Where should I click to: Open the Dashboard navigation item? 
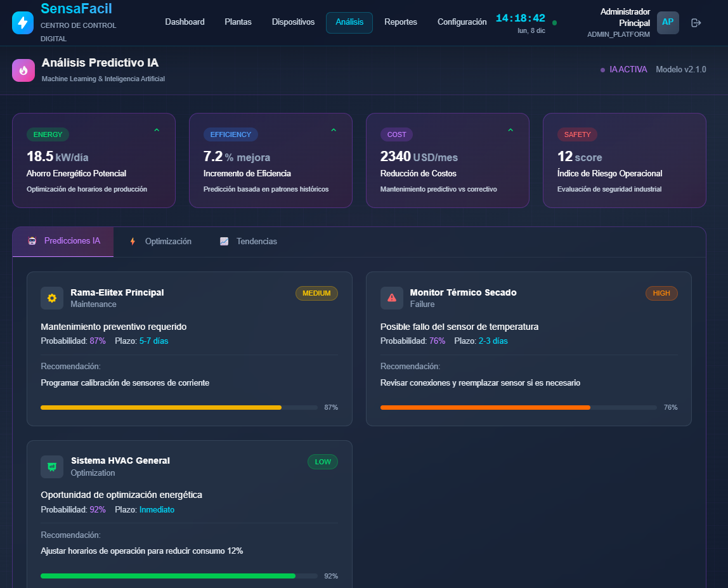click(185, 22)
